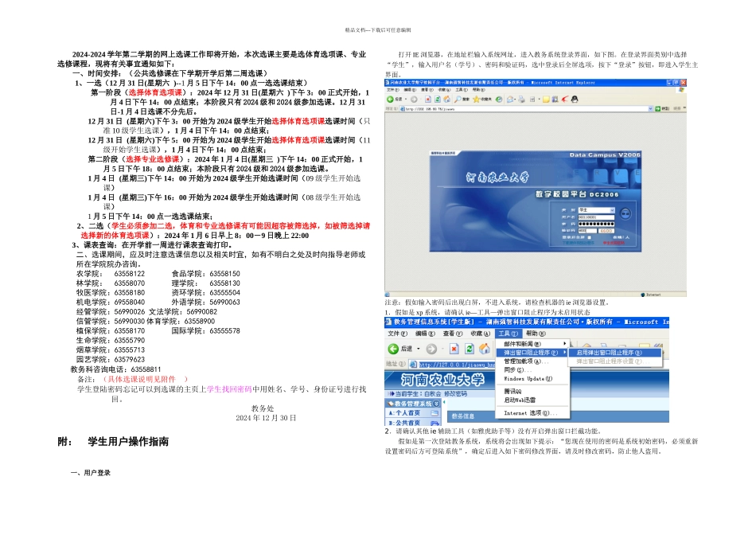Click the green 后退 back button in 教务管理信息系统 window
The width and height of the screenshot is (756, 535).
click(x=400, y=349)
